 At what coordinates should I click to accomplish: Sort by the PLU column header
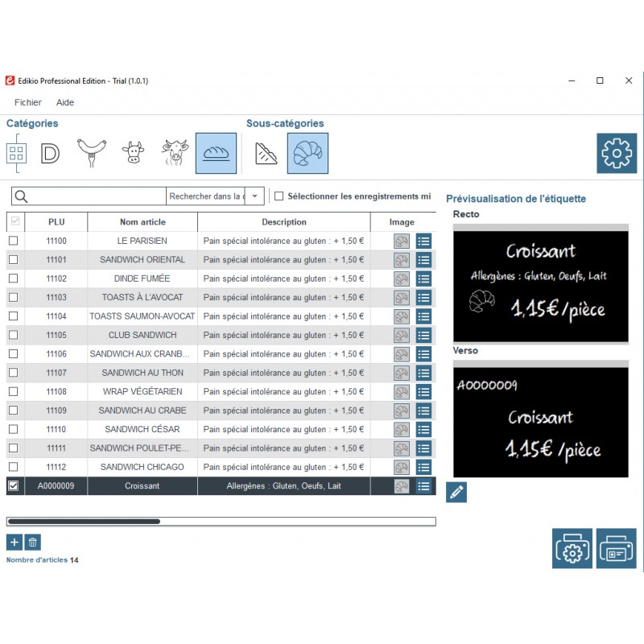(x=56, y=222)
